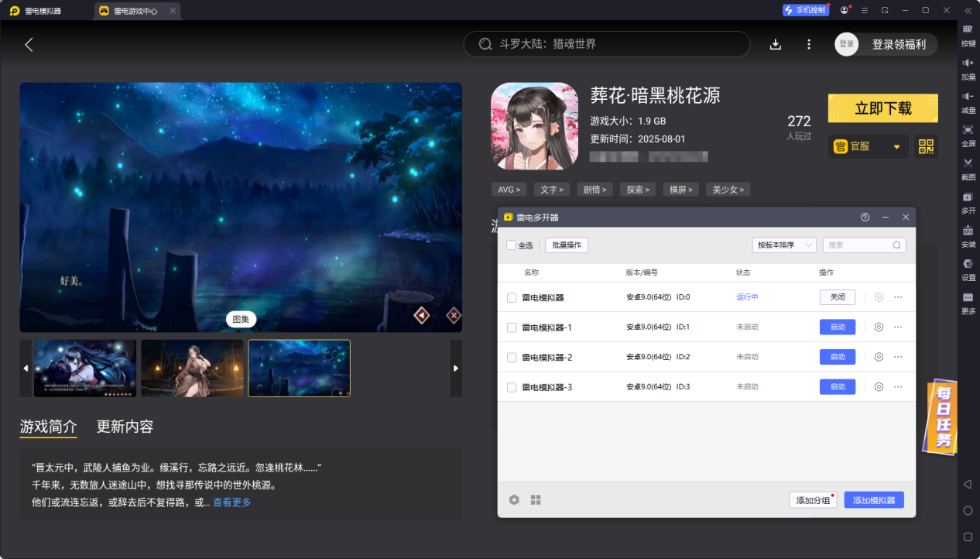This screenshot has height=559, width=980.
Task: Check the box for 雷电模拟器-1
Action: click(x=512, y=328)
